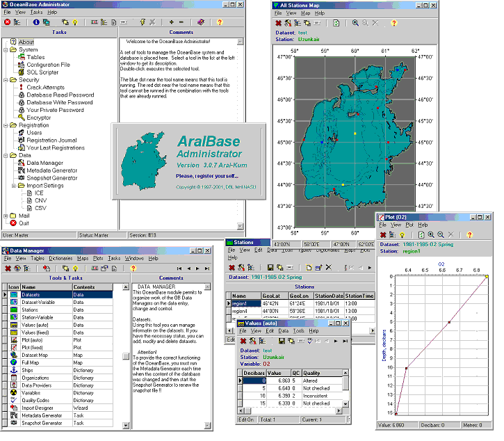Select Quit item in Tasks tree
504x441 pixels.
(x=24, y=223)
